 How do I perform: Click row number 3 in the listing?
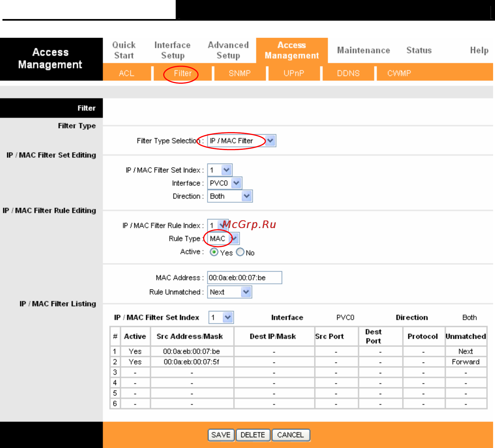coord(115,372)
